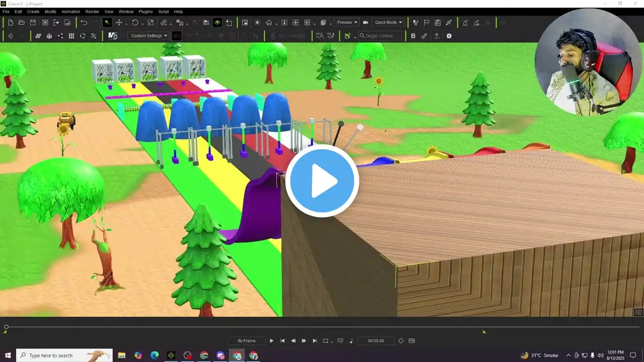Toggle the sun lighting icon
Screen dimensions: 644x362
tap(257, 23)
